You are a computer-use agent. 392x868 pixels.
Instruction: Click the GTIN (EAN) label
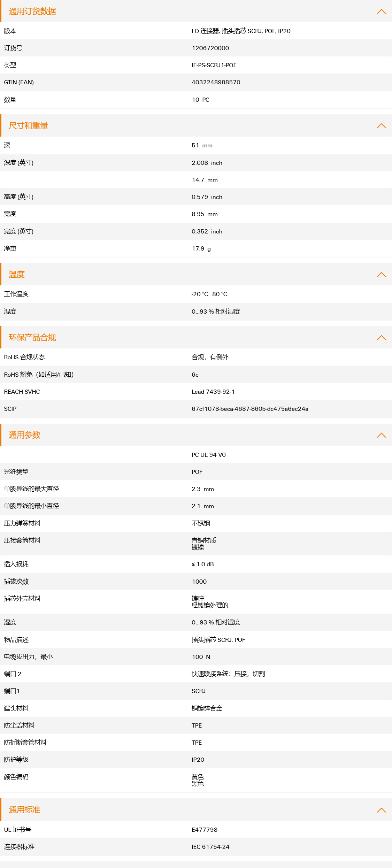click(19, 82)
